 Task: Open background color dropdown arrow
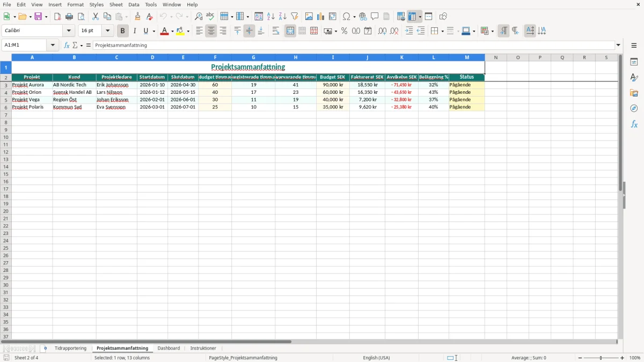click(x=188, y=31)
